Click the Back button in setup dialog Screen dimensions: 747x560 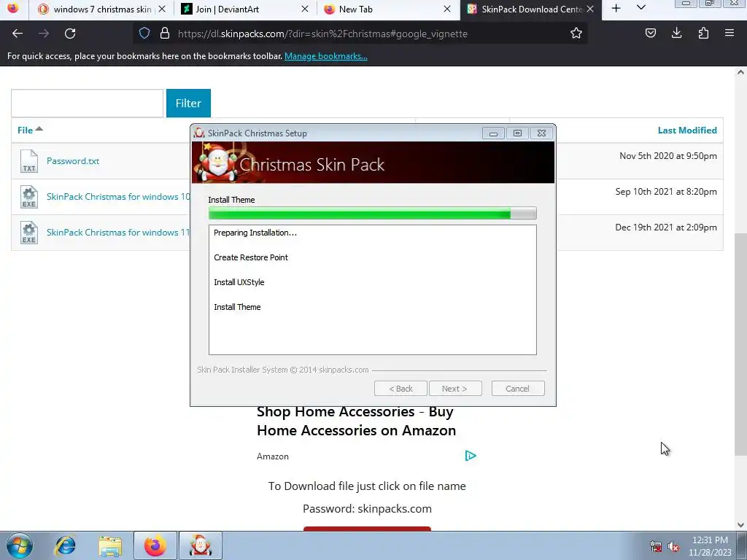click(x=400, y=389)
